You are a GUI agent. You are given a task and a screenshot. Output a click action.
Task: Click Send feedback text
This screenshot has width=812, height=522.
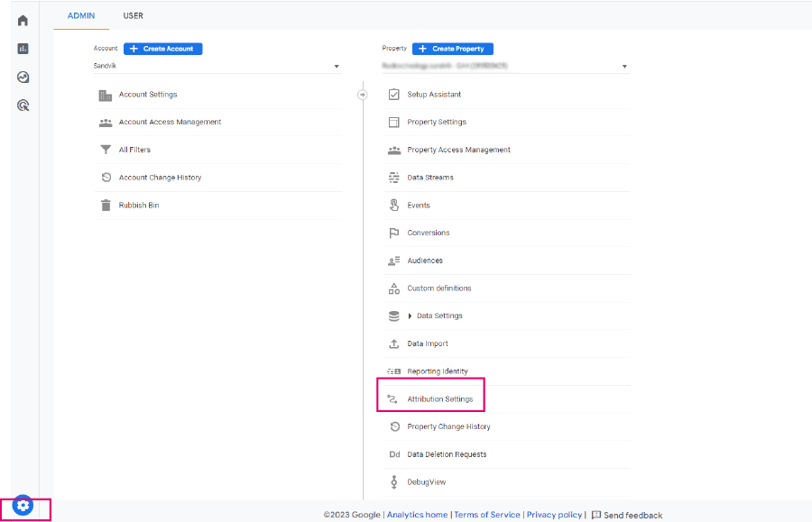click(632, 516)
